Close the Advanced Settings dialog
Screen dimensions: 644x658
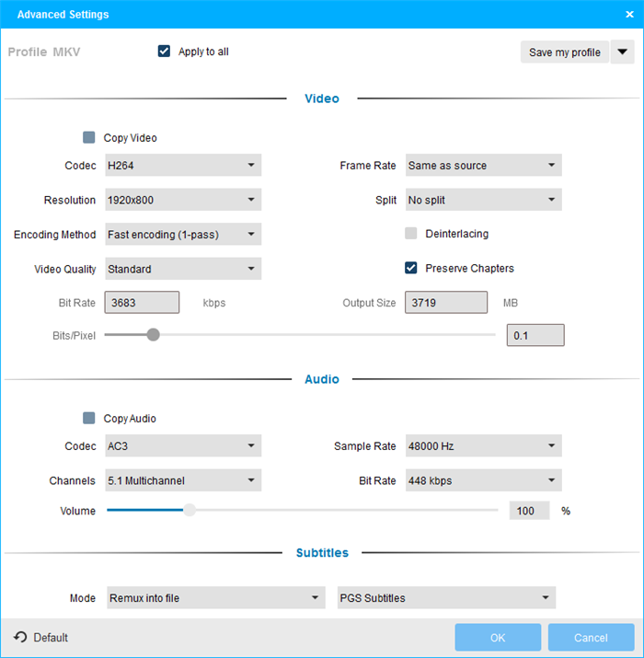tap(629, 15)
